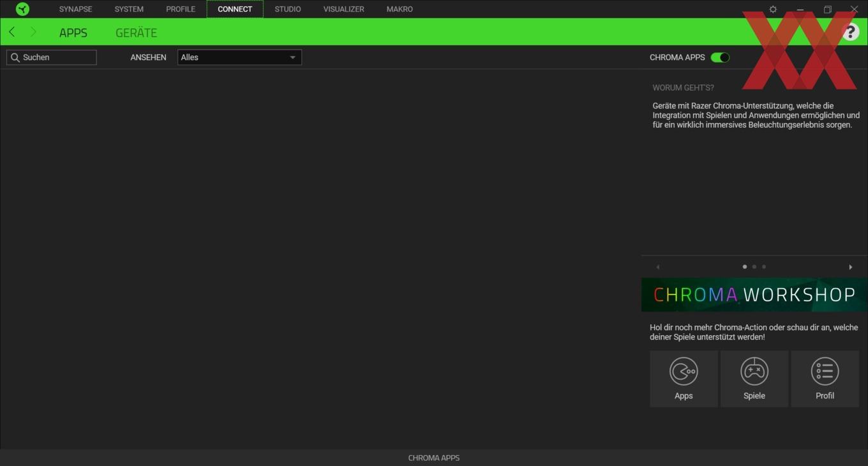Viewport: 868px width, 466px height.
Task: Select the Apps sub-tab
Action: click(73, 33)
